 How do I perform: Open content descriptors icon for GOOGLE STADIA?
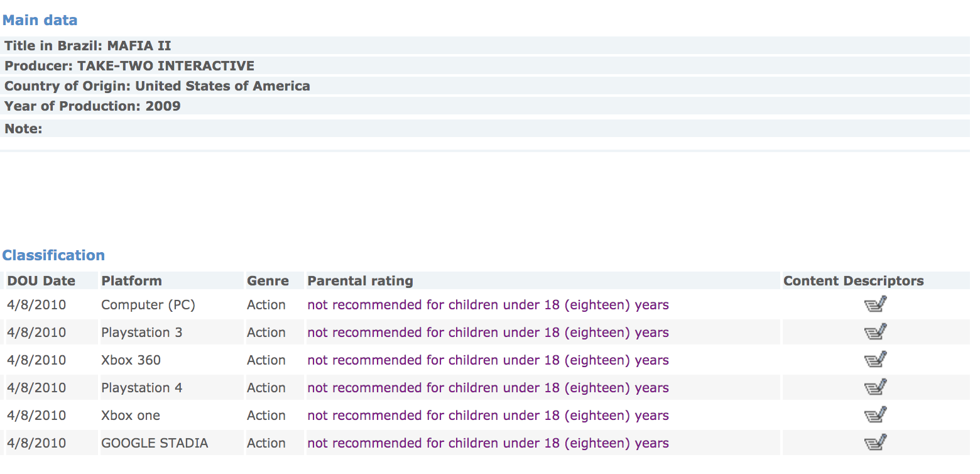(875, 443)
